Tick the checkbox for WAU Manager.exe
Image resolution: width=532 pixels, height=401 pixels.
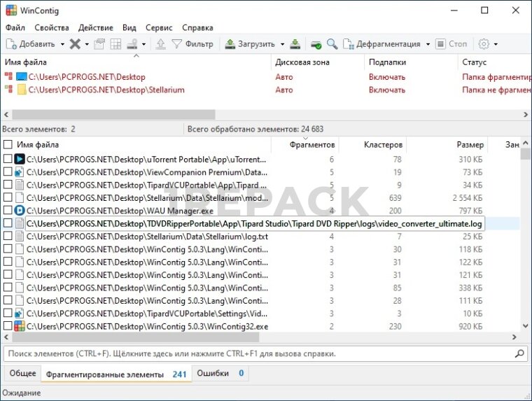pyautogui.click(x=8, y=210)
